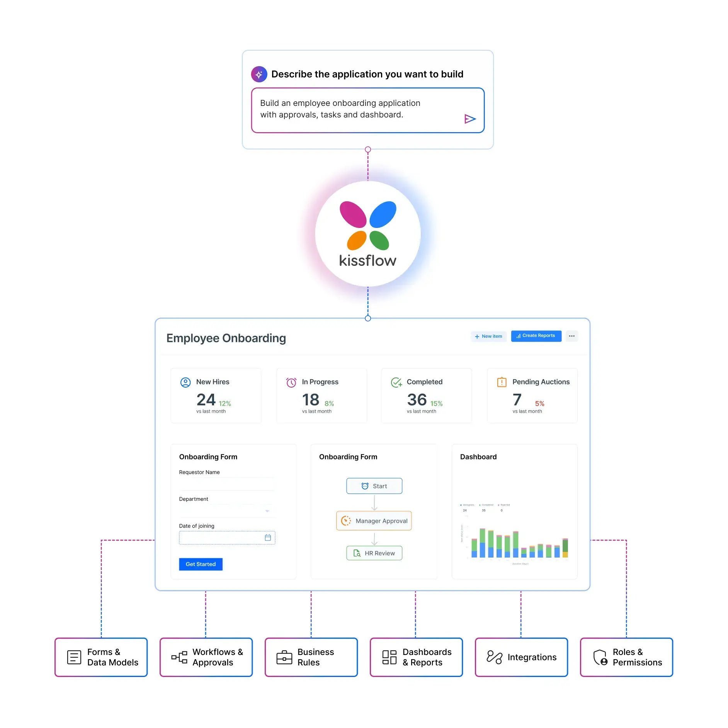Open the Forms & Data Models card
The width and height of the screenshot is (728, 728).
[x=101, y=657]
